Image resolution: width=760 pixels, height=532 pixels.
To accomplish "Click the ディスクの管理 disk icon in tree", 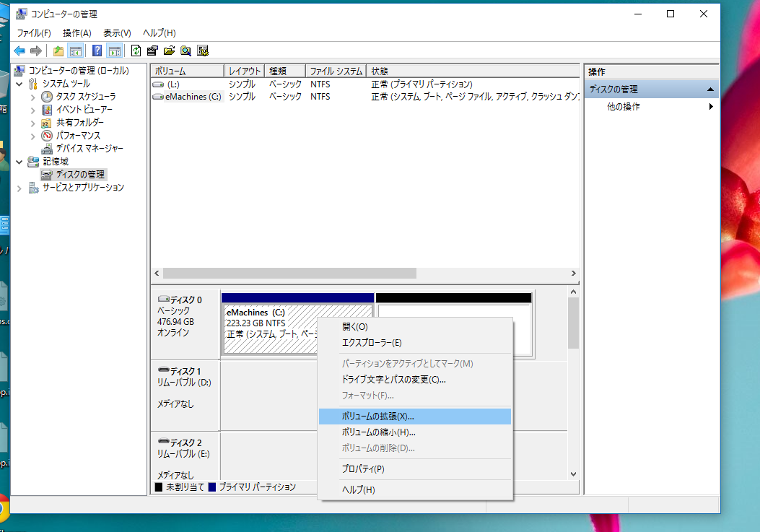I will (x=46, y=175).
